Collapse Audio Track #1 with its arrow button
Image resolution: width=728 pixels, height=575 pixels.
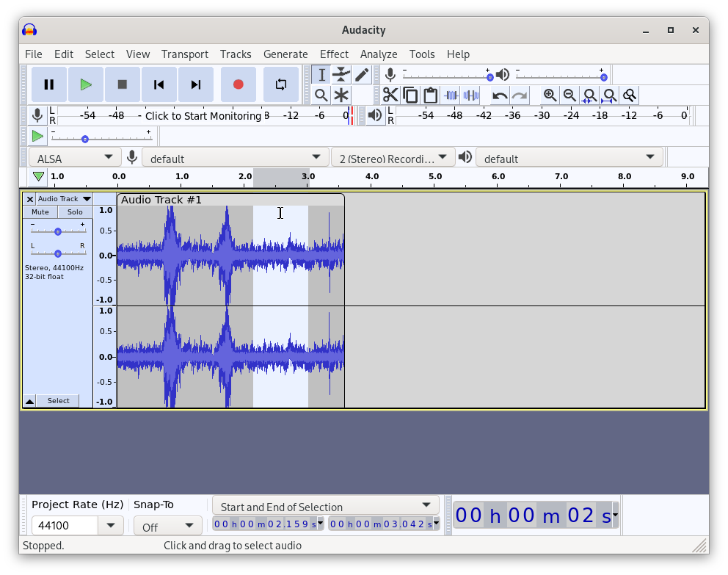coord(29,400)
